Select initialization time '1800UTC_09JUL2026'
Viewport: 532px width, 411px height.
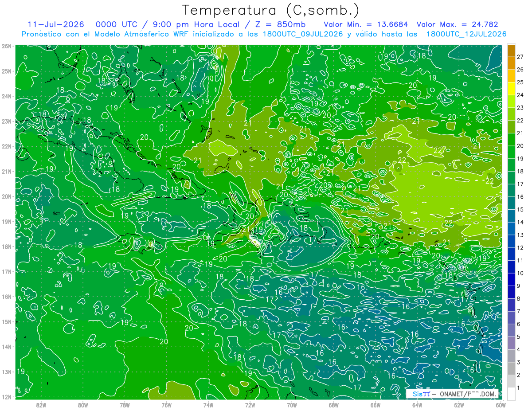[x=303, y=34]
